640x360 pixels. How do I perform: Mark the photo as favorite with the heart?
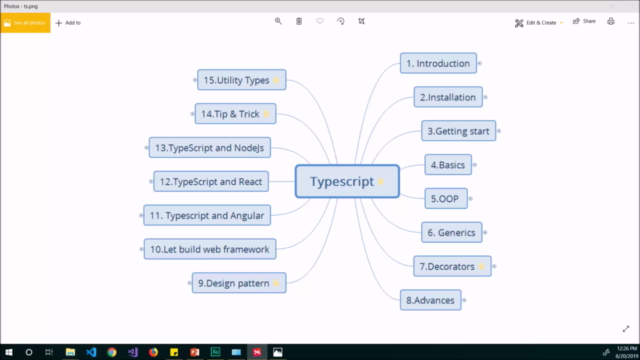pos(320,21)
